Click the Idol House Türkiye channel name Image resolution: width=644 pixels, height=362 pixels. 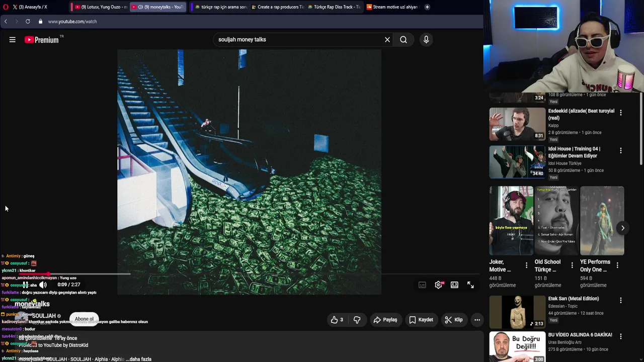click(x=565, y=163)
